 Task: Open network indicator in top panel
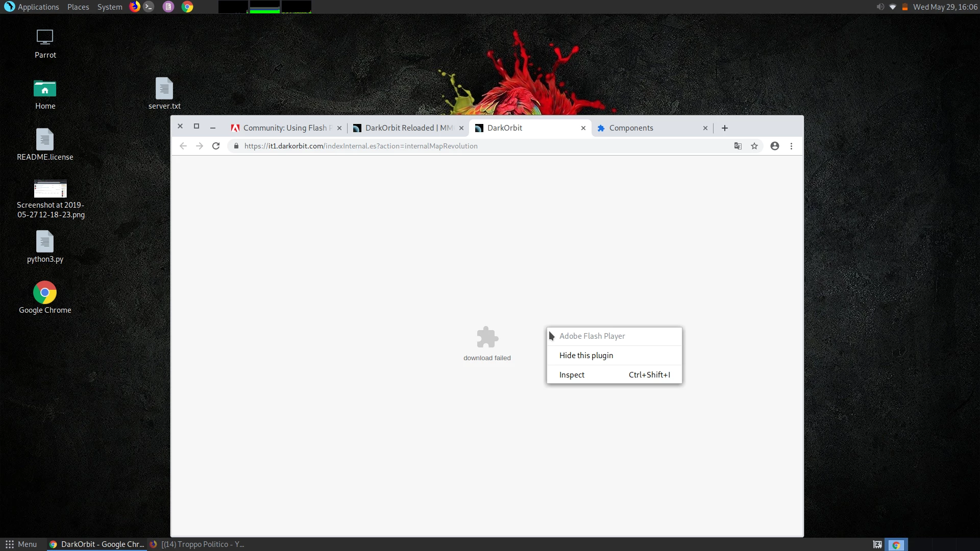[892, 7]
